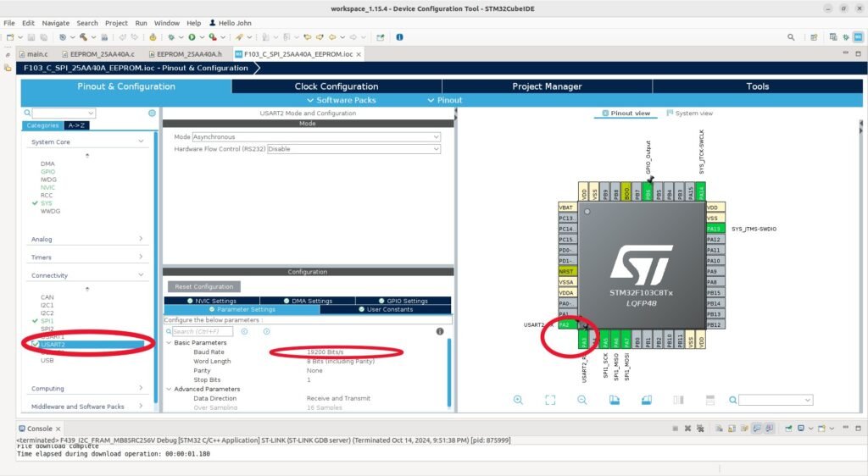Open the Project Manager tab
This screenshot has width=868, height=476.
click(547, 86)
